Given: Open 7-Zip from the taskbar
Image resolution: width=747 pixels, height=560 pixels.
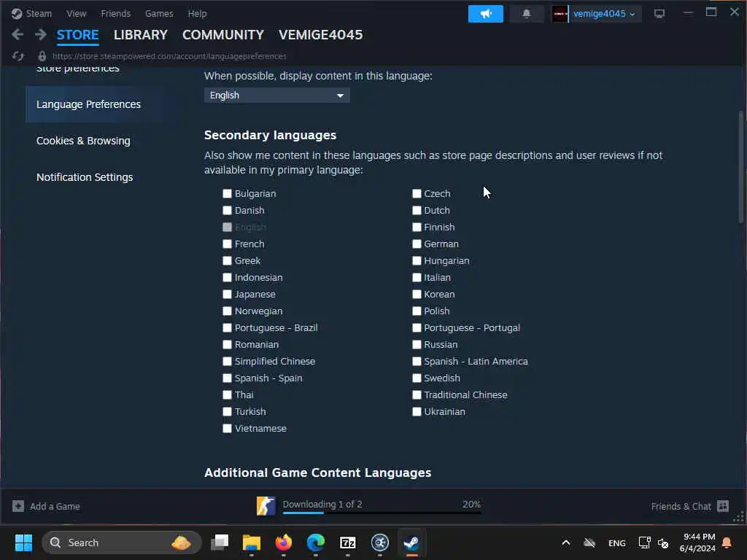Looking at the screenshot, I should (x=348, y=542).
